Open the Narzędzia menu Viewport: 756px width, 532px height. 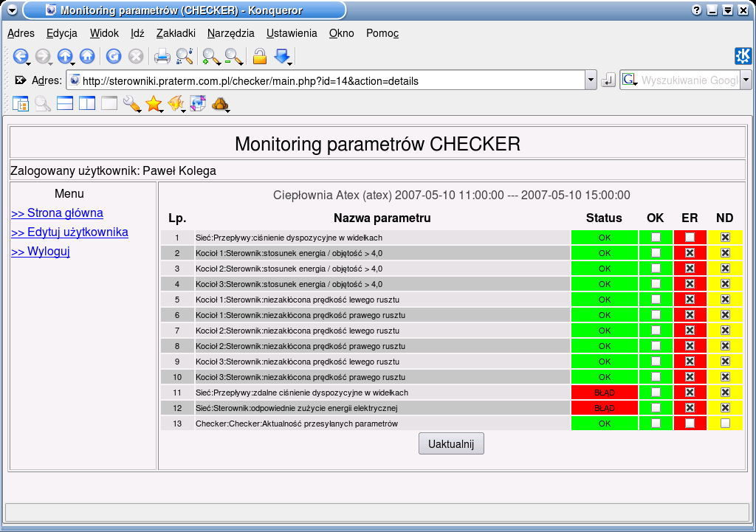[230, 33]
